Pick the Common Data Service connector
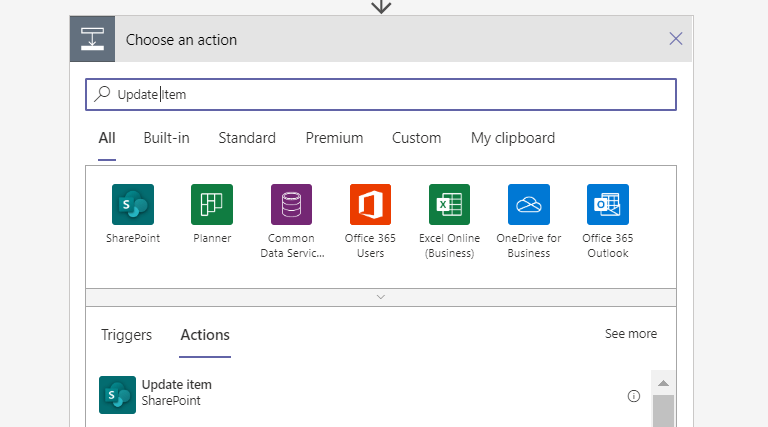Screen dimensions: 768x427 291,205
